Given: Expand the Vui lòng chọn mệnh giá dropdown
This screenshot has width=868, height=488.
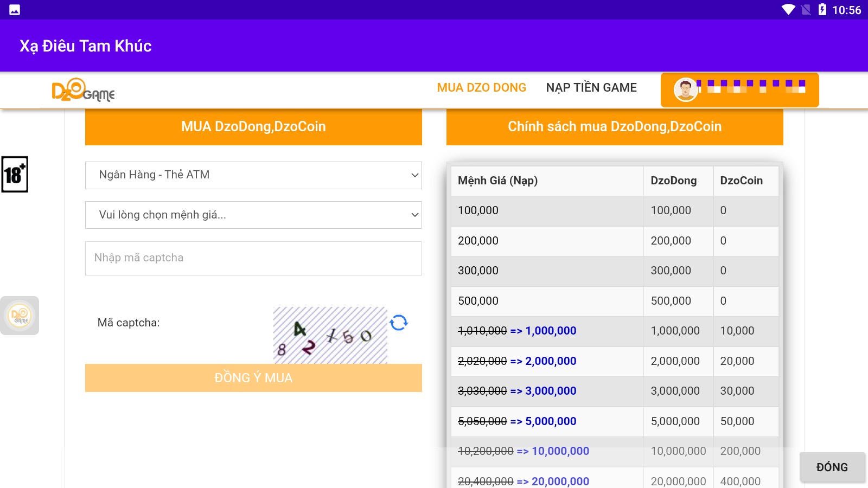Looking at the screenshot, I should [x=253, y=215].
